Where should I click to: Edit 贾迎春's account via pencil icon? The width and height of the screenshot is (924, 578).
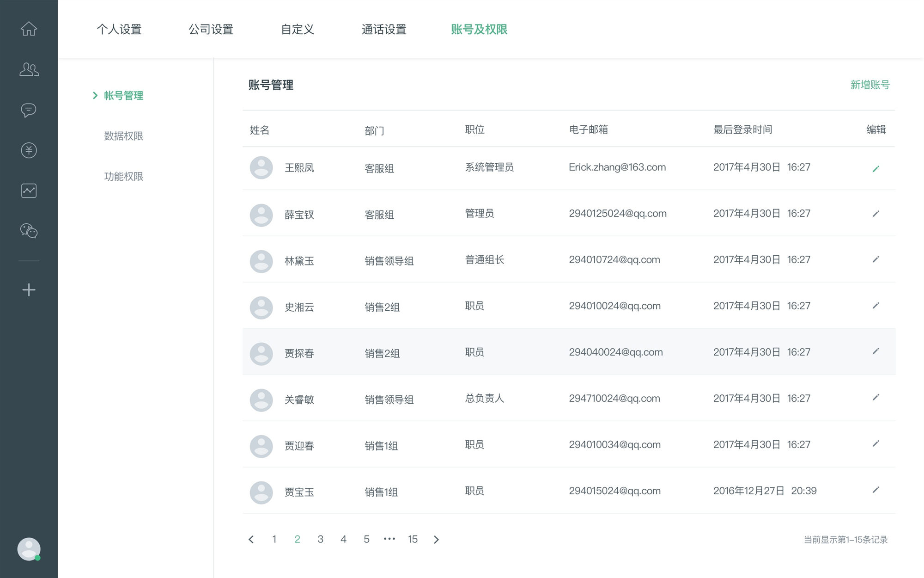click(875, 444)
